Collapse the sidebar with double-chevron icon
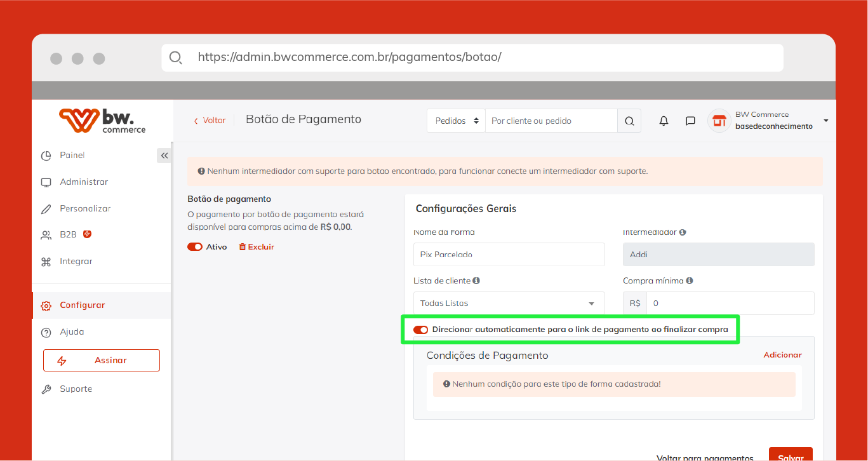 [x=164, y=156]
